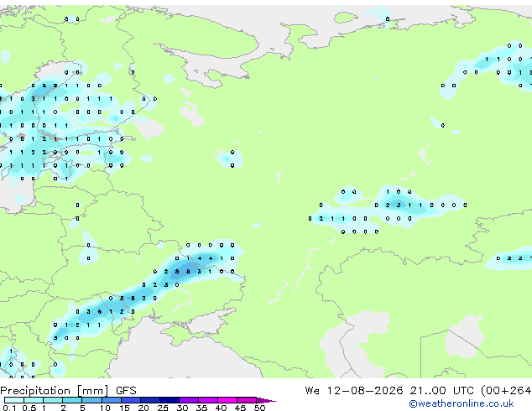Click the legend scale label '15'
The width and height of the screenshot is (532, 411).
click(x=124, y=408)
